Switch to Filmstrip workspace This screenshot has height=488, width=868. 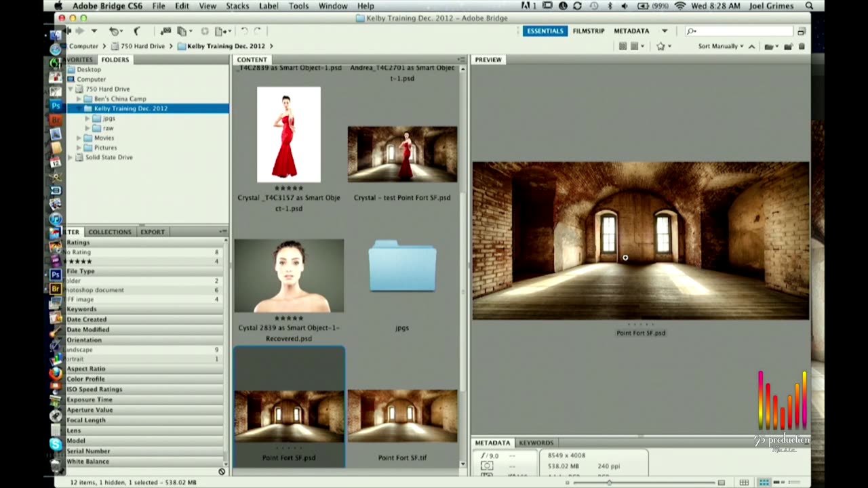(589, 31)
